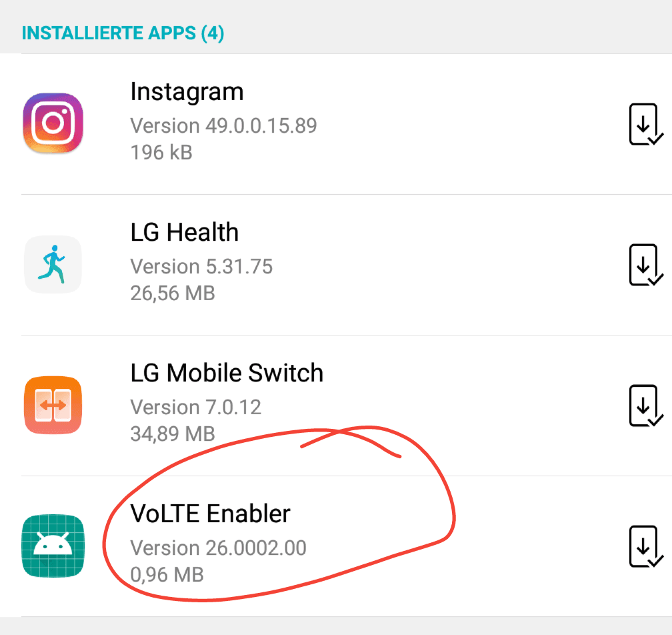Tap Instagram Version 49.0.0.15.89 text
672x635 pixels.
point(223,125)
